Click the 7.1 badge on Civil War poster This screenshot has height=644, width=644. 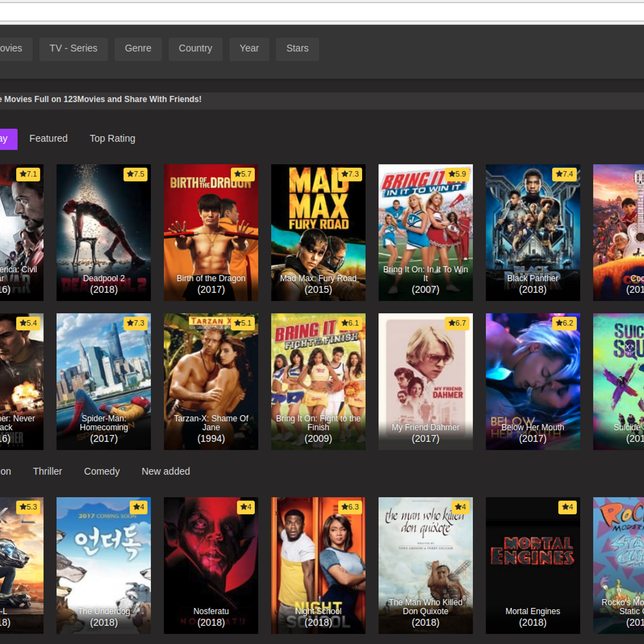point(28,174)
